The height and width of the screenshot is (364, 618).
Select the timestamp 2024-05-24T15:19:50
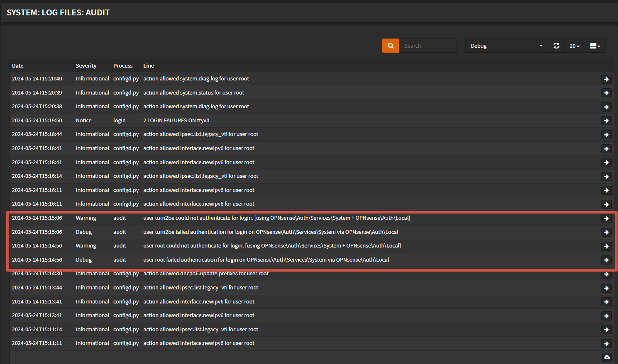click(x=37, y=120)
